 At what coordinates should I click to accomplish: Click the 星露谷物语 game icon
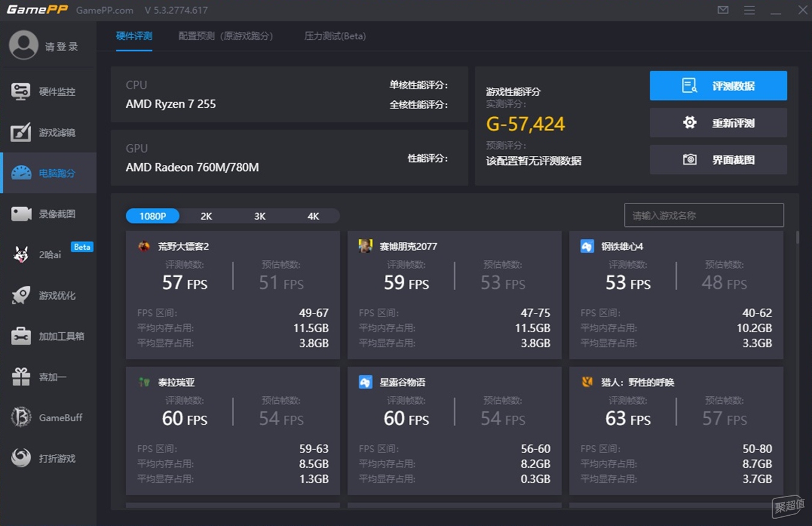(365, 382)
